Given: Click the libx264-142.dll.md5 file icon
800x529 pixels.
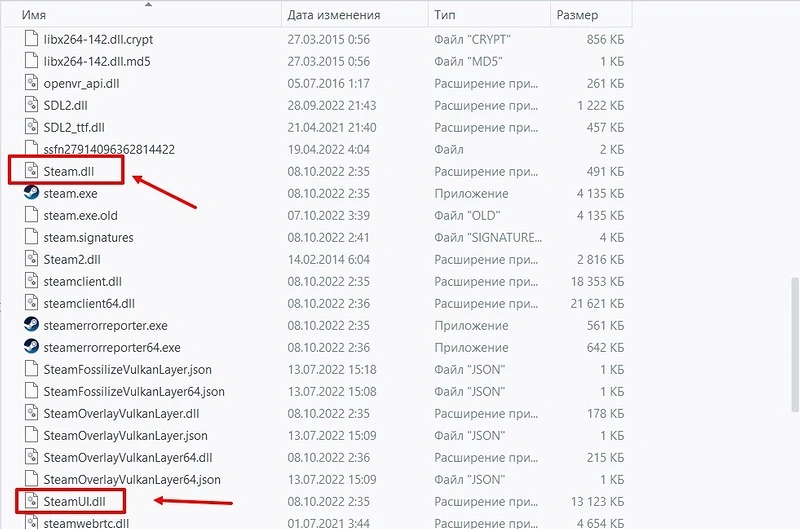Looking at the screenshot, I should [31, 61].
